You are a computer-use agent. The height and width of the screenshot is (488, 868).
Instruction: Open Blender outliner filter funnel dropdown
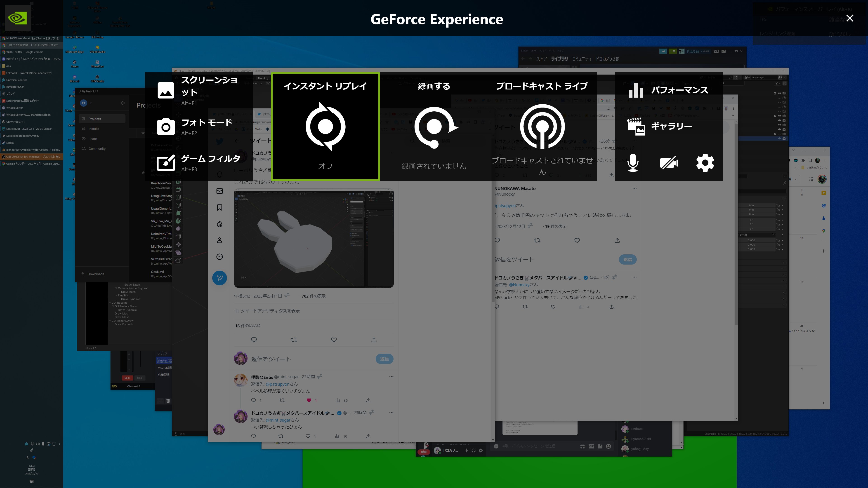point(777,83)
